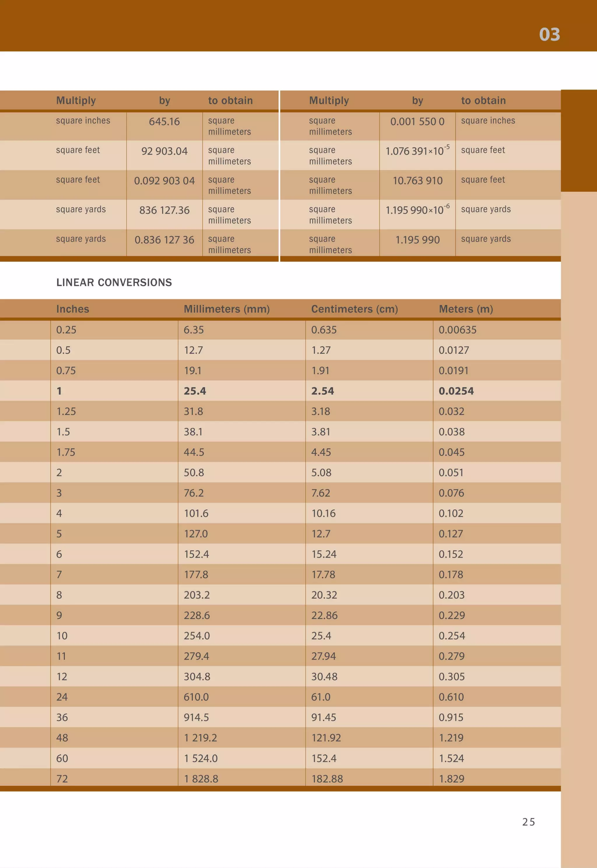This screenshot has width=597, height=868.
Task: Click the 1 828.8 millimeters cell
Action: click(201, 779)
